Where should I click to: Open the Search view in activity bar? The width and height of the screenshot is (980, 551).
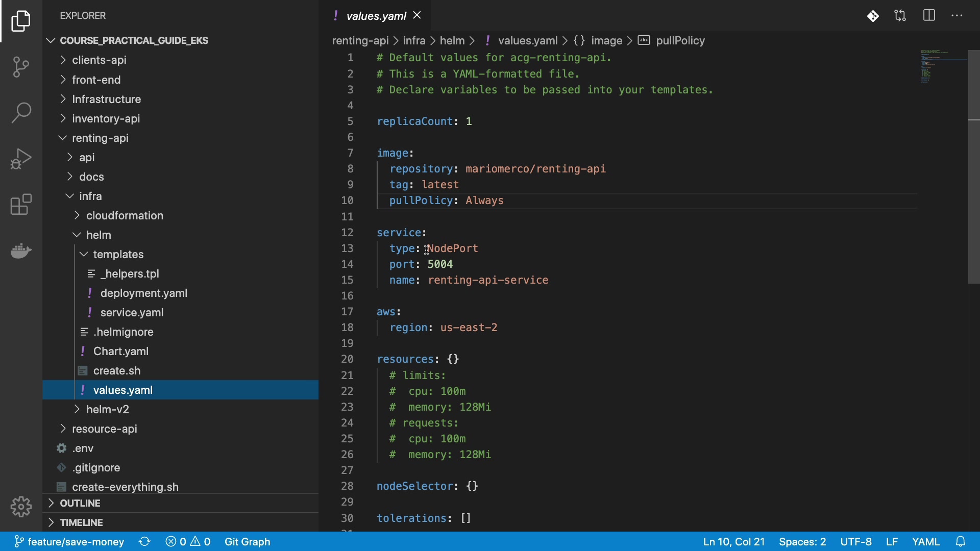point(21,112)
